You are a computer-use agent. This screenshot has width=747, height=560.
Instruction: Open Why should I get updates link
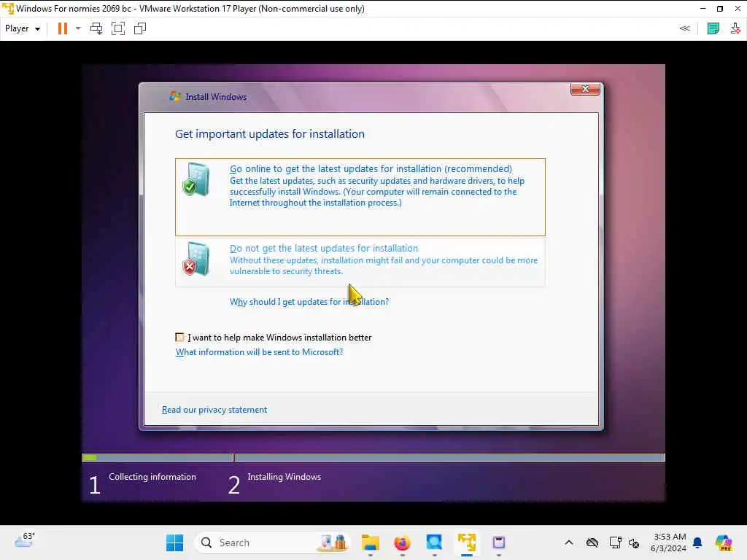coord(309,302)
